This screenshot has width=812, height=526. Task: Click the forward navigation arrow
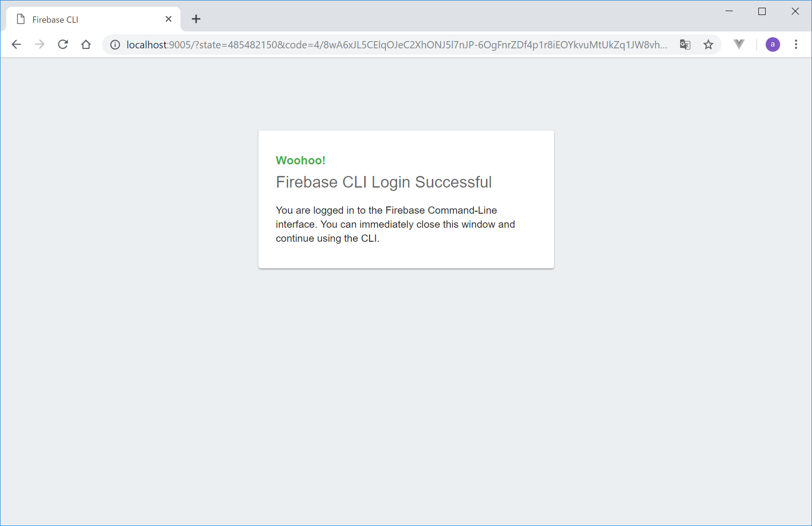click(40, 44)
